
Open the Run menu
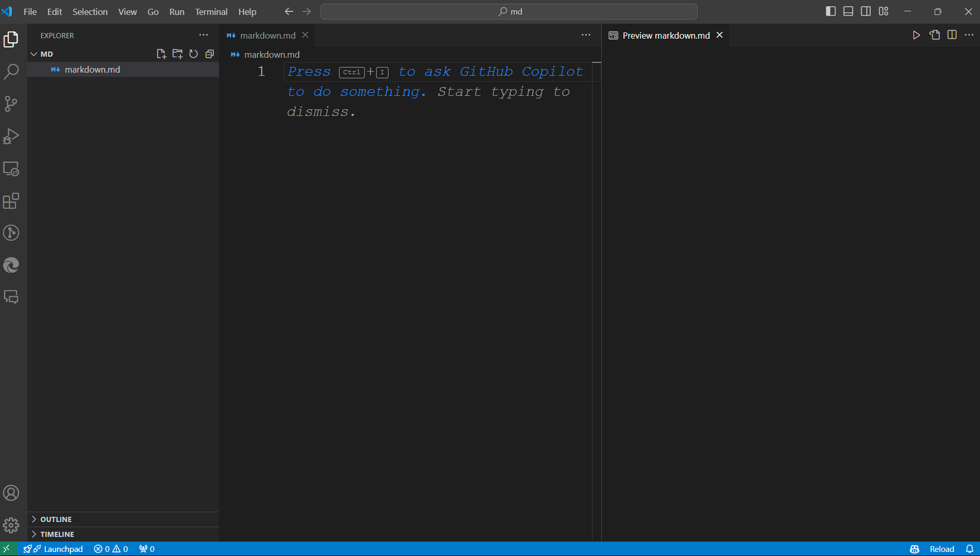click(177, 11)
